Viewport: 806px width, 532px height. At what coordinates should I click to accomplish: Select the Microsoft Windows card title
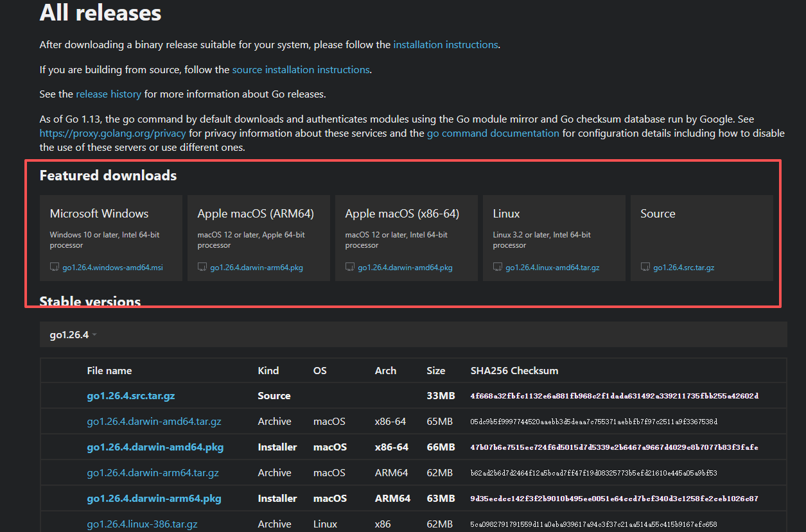(x=99, y=214)
